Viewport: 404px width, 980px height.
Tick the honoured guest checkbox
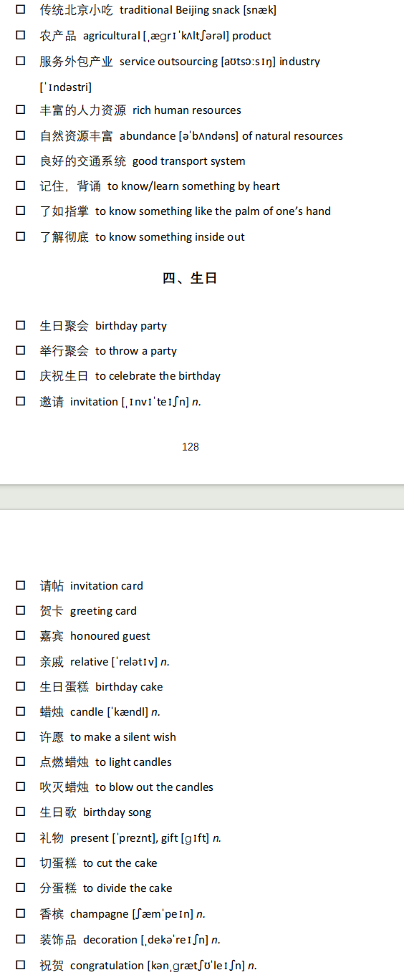[21, 635]
